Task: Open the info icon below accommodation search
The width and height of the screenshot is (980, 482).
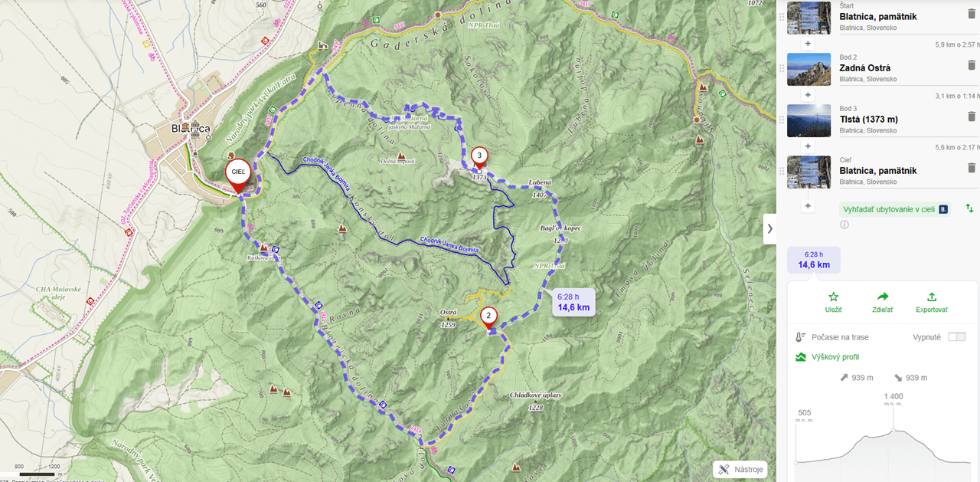Action: (844, 225)
